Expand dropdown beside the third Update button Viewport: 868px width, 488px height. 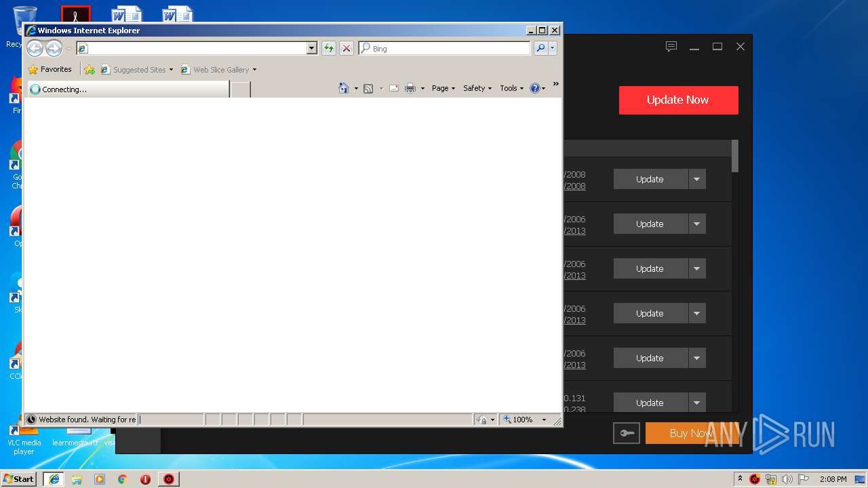point(697,268)
